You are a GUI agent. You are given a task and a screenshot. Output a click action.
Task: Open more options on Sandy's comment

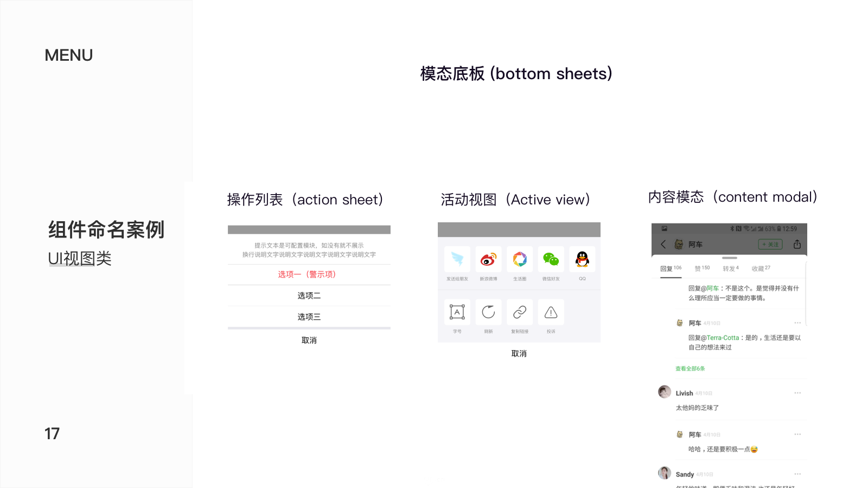tap(797, 474)
